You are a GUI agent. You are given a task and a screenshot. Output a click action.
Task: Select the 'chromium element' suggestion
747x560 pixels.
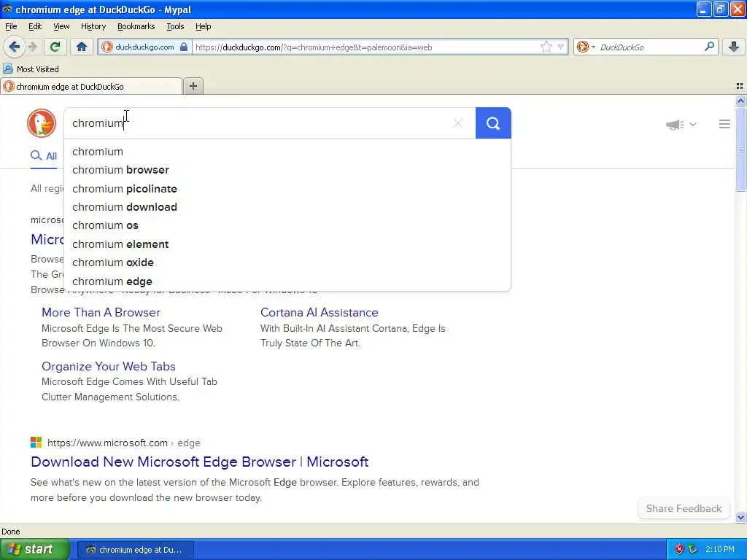[x=287, y=244]
